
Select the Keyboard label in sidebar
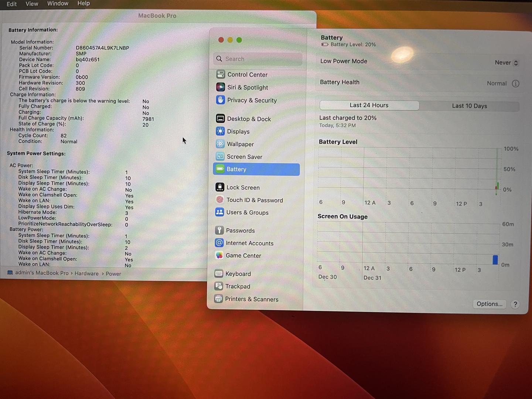(x=238, y=274)
